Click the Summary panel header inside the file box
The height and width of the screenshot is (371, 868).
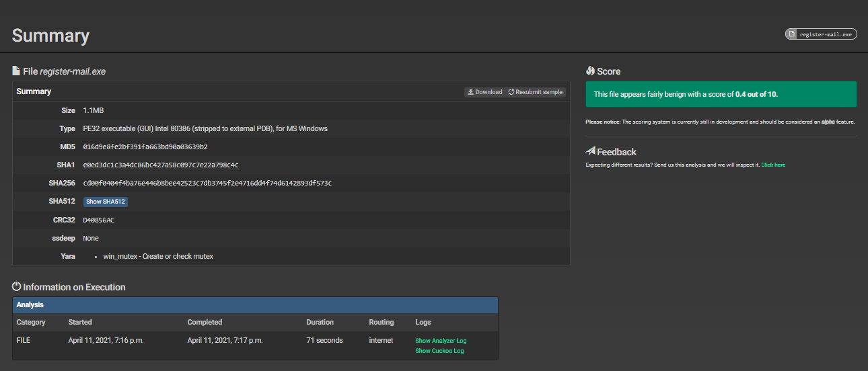tap(34, 91)
